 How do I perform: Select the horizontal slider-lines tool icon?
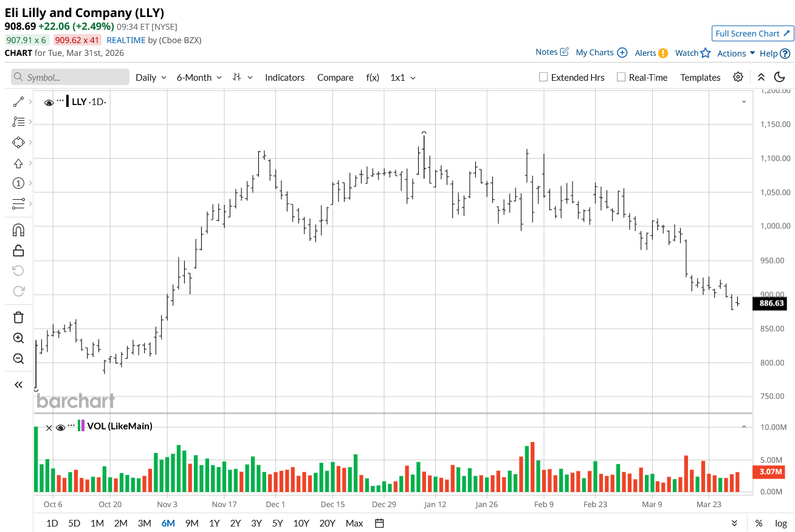[x=18, y=203]
